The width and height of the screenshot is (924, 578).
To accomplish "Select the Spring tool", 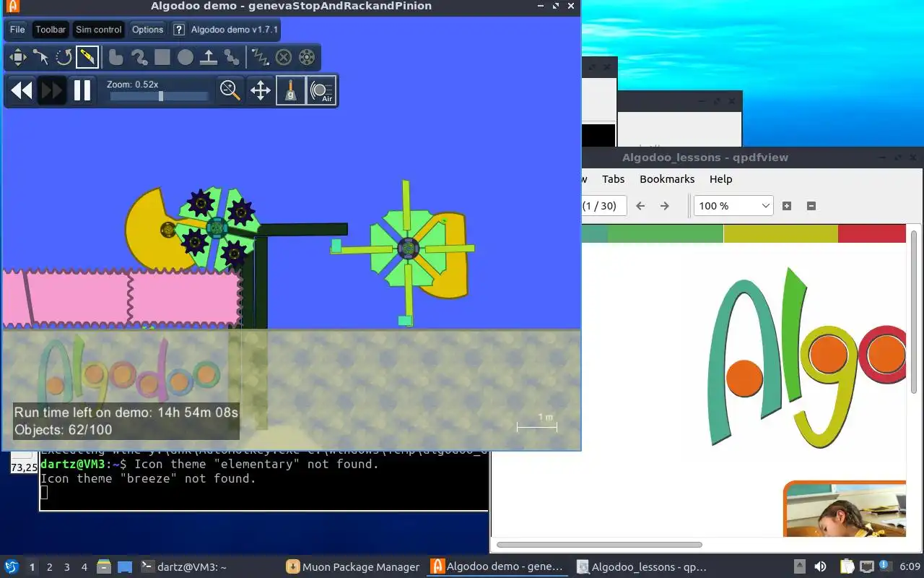I will coord(261,57).
